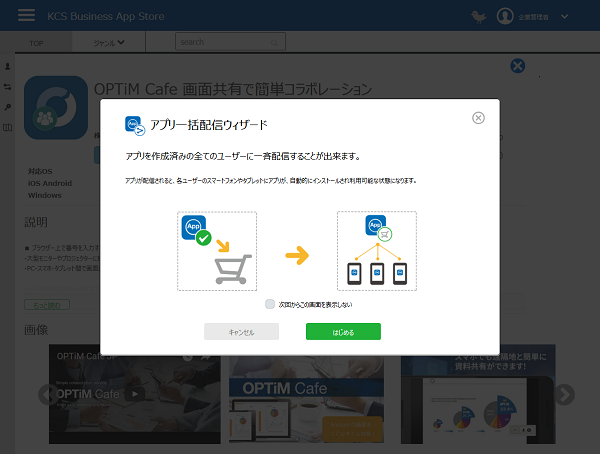Click the key icon in sidebar

(7, 107)
